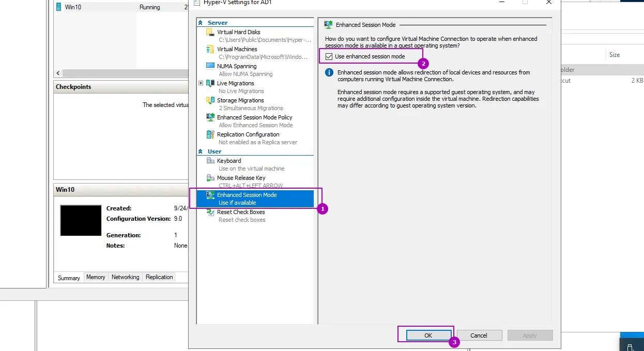Viewport: 644px width, 351px height.
Task: Click the 'Allow NUMA Spanning' subtext
Action: point(246,74)
